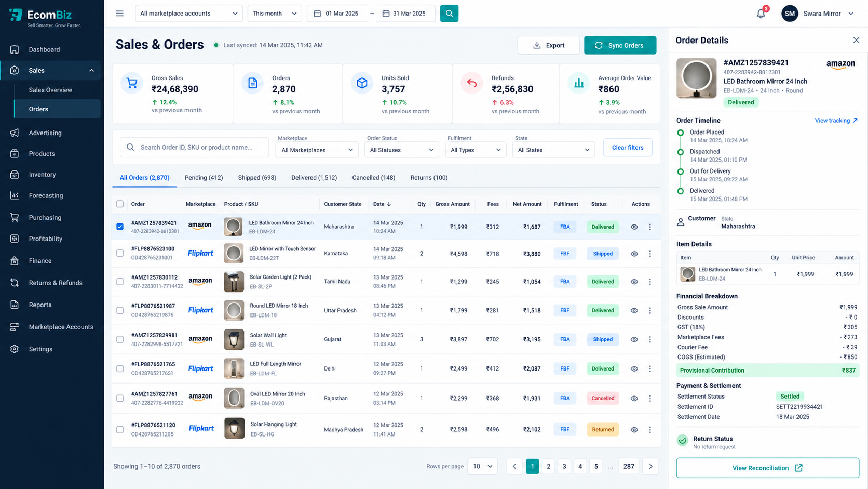Open Finance in the sidebar

point(52,261)
